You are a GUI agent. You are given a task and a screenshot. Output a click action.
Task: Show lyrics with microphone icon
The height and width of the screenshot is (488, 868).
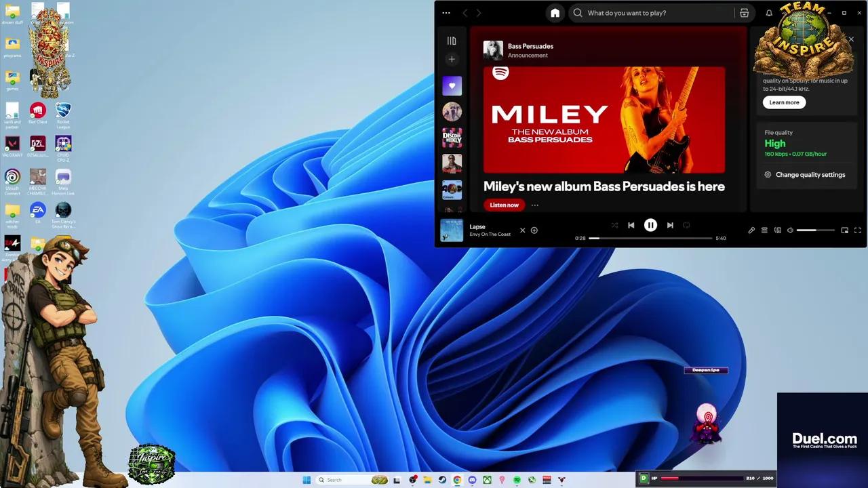click(x=751, y=230)
